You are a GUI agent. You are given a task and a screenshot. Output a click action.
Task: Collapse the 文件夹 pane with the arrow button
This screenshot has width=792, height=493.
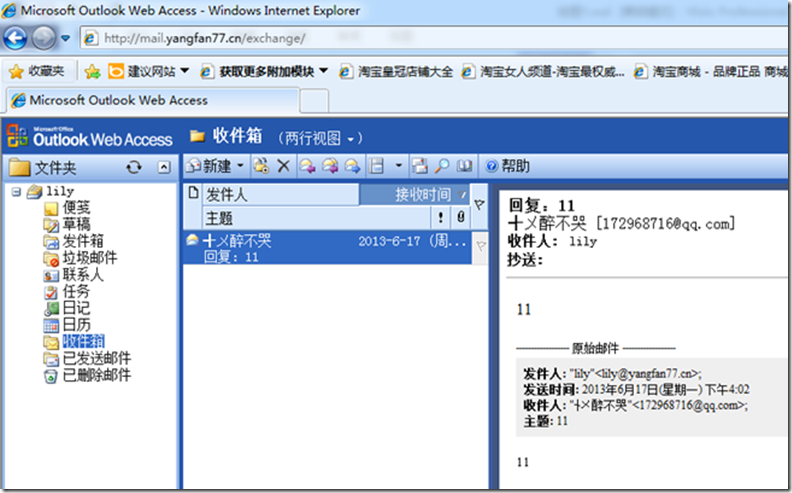(x=164, y=167)
